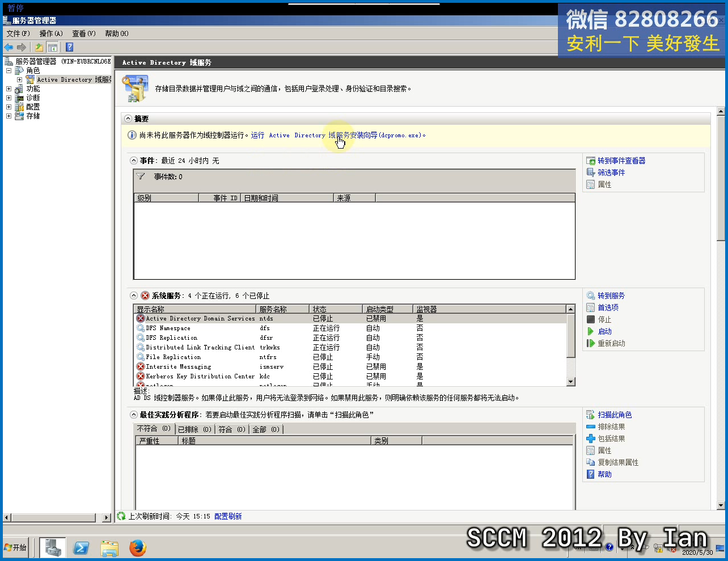Click the Forward arrow toolbar icon
The width and height of the screenshot is (728, 561).
22,47
